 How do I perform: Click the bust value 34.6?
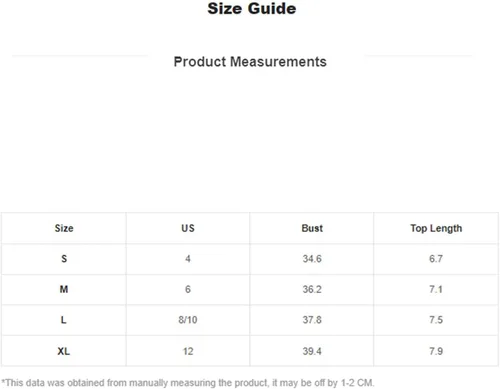click(312, 259)
